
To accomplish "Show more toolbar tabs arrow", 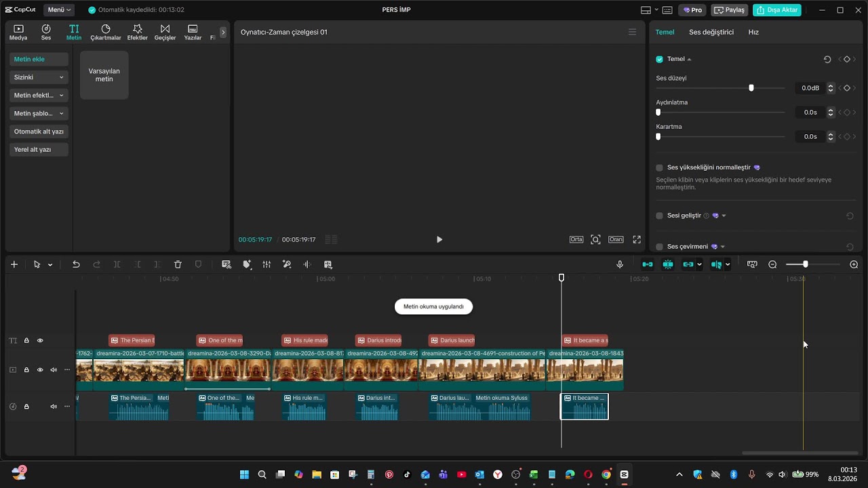I will (223, 32).
